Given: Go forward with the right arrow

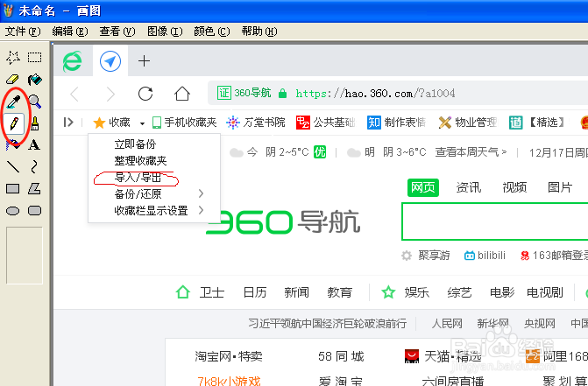Looking at the screenshot, I should [x=110, y=94].
